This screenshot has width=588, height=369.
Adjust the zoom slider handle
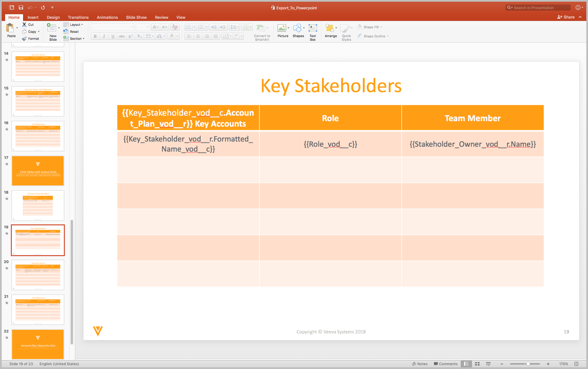pos(528,364)
